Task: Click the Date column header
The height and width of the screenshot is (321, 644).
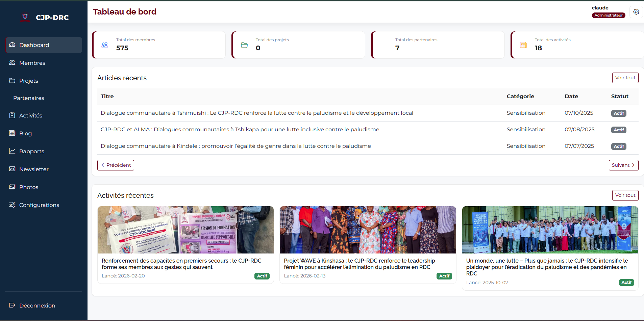Action: (571, 96)
